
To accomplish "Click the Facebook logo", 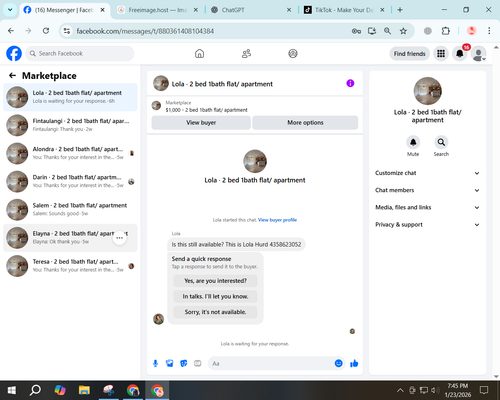I will click(x=14, y=53).
